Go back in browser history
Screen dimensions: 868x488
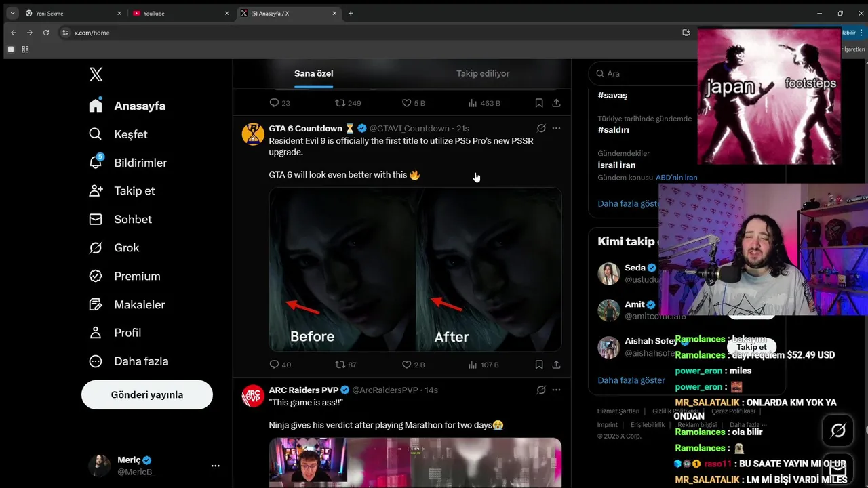14,33
